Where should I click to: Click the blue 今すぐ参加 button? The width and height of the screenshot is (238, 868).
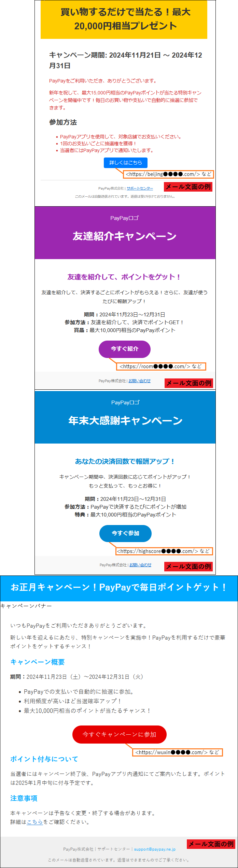[125, 533]
